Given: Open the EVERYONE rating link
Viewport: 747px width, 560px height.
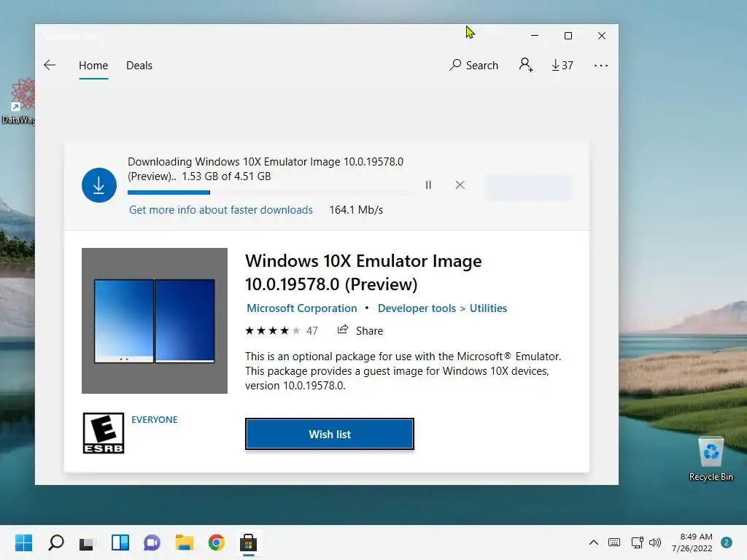Looking at the screenshot, I should coord(155,419).
